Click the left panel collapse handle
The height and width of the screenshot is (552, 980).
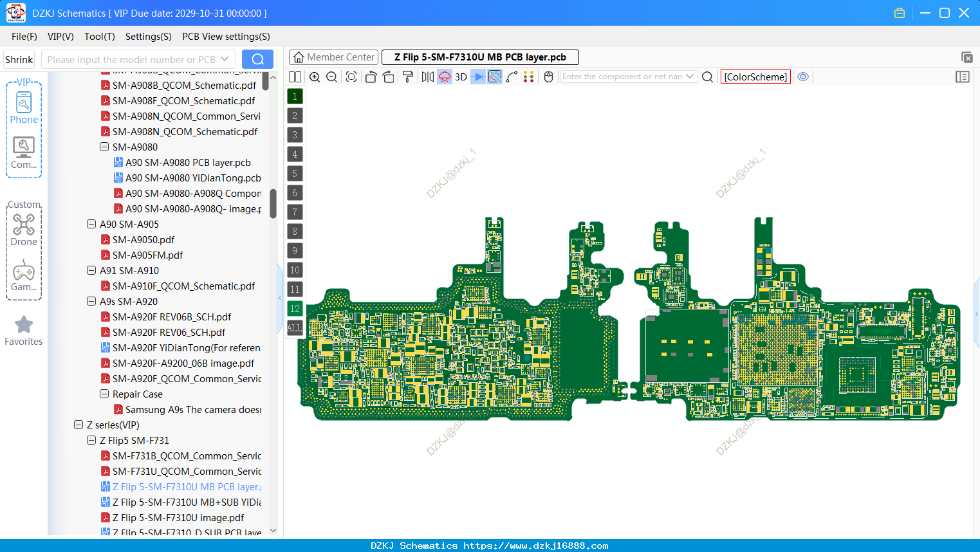coord(280,297)
